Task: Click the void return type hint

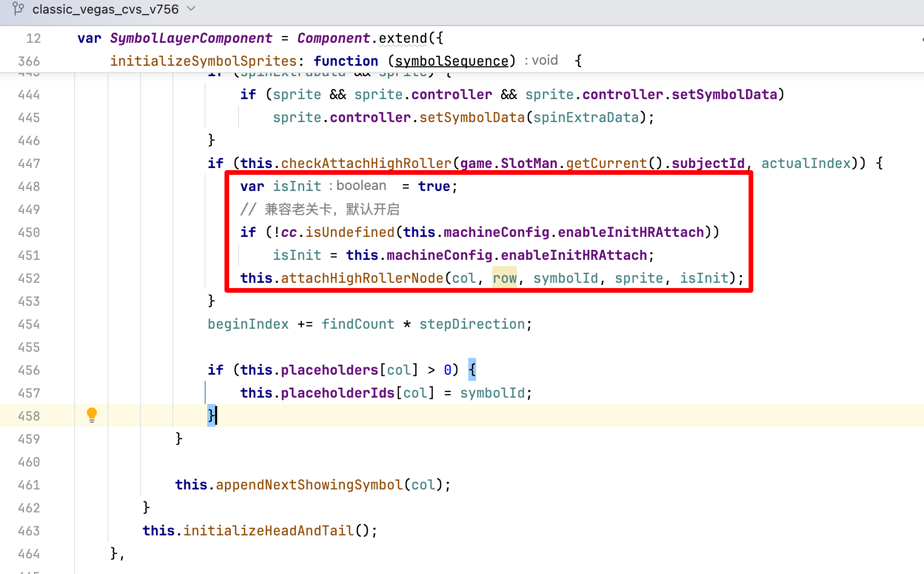Action: click(x=544, y=61)
